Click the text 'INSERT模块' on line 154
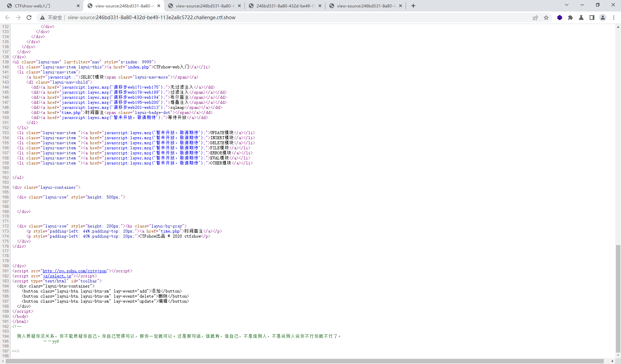 222,138
